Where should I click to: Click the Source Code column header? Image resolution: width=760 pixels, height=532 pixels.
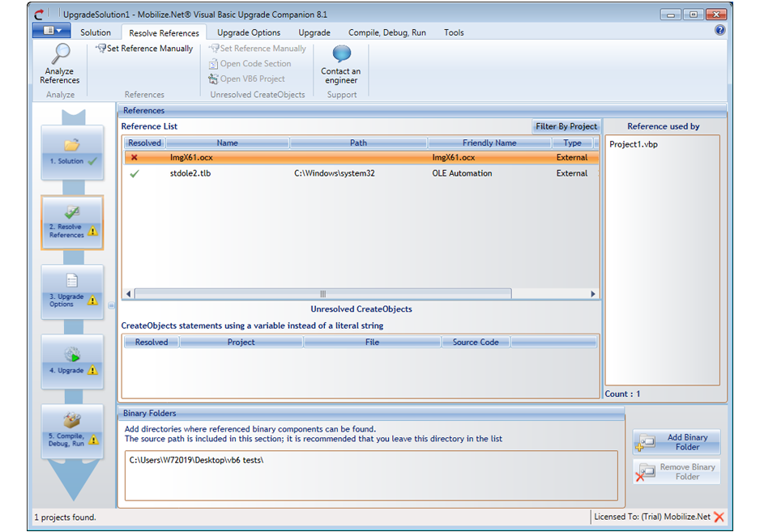tap(476, 342)
